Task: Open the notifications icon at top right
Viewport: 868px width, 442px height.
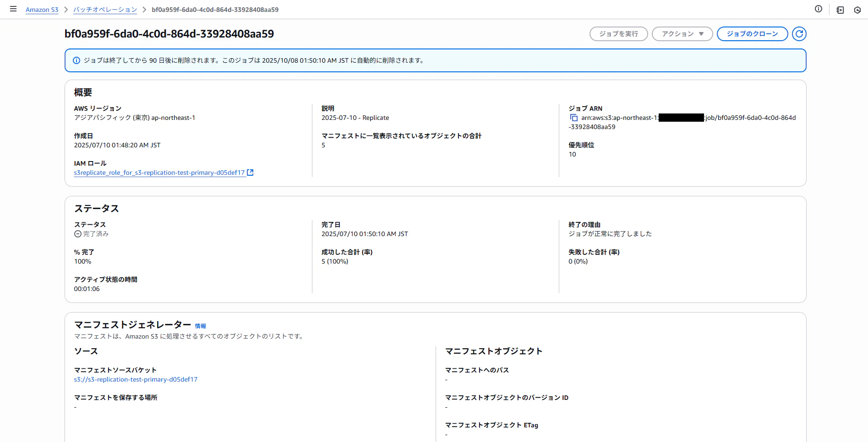Action: point(857,9)
